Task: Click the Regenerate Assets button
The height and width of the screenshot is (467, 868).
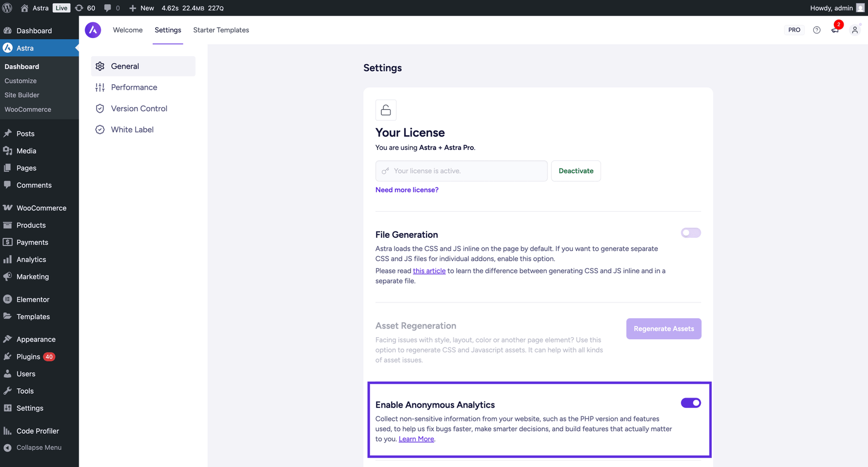Action: pos(663,329)
